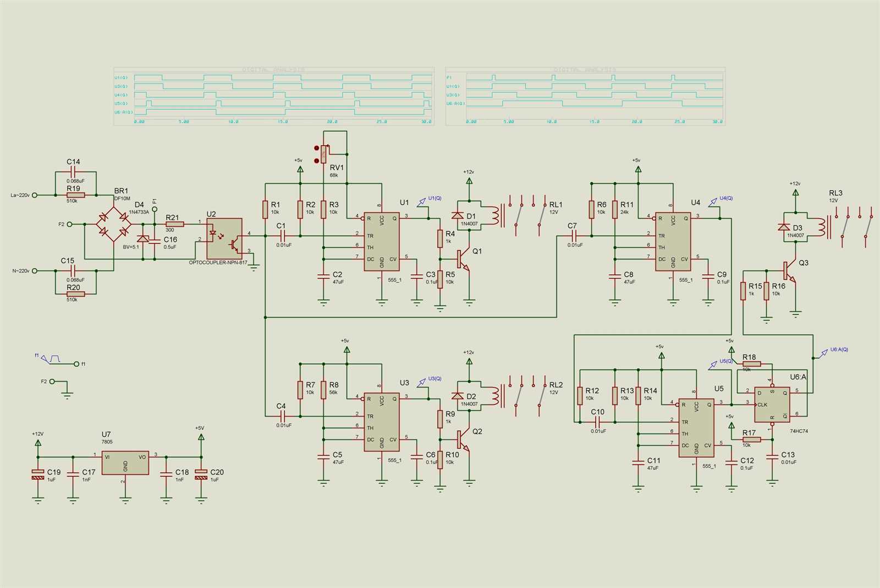Click resistor R19 510k
This screenshot has width=880, height=588.
pyautogui.click(x=75, y=195)
